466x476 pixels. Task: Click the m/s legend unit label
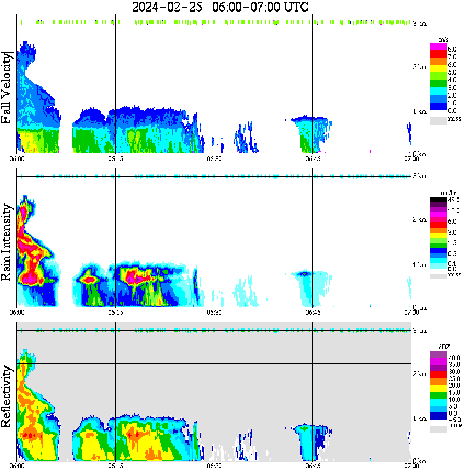pos(444,40)
